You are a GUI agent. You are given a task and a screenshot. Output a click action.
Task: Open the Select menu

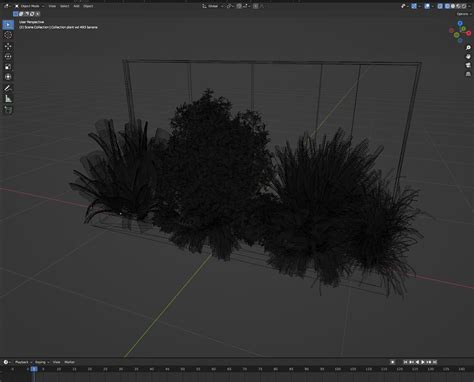pyautogui.click(x=64, y=6)
